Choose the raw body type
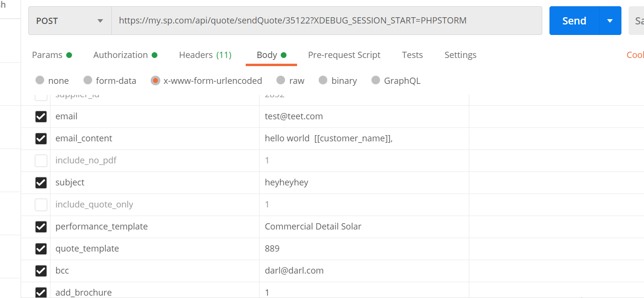644x298 pixels. [281, 80]
